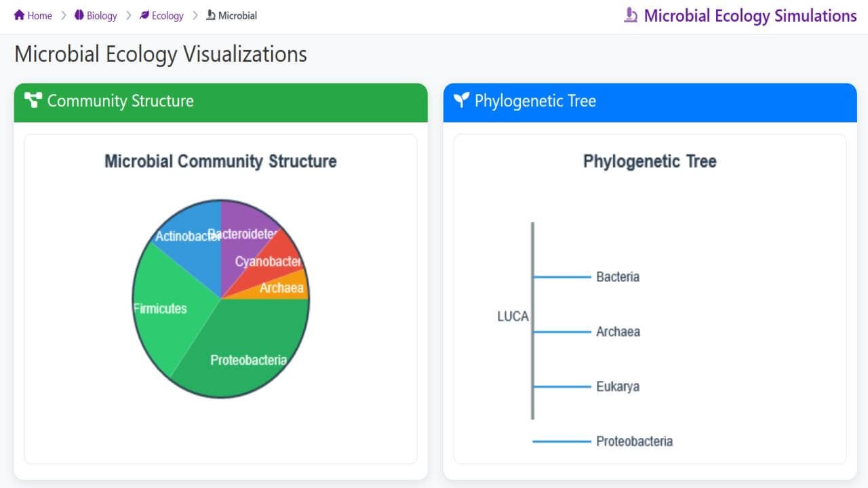Click the Biology brain icon
The width and height of the screenshot is (868, 488).
[x=79, y=15]
